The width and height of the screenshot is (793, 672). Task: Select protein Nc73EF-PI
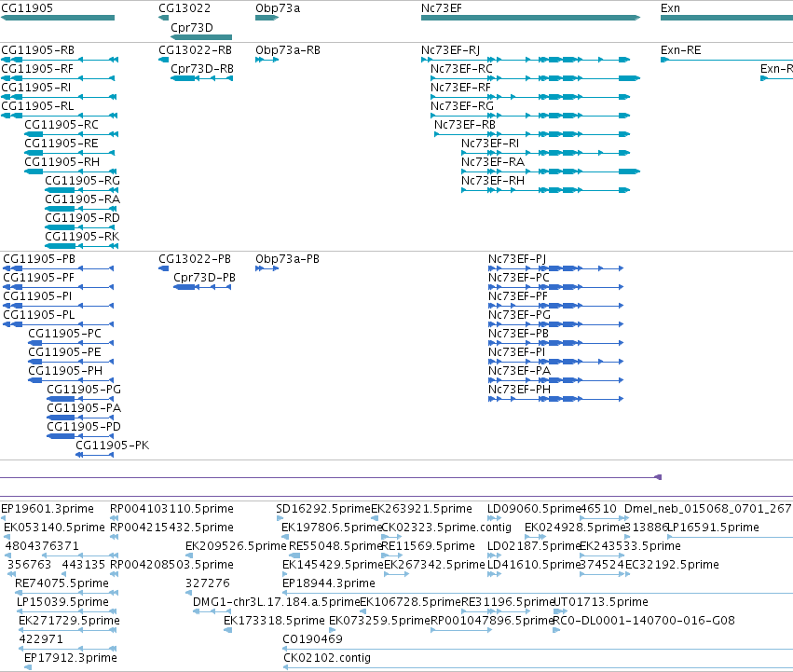pos(555,362)
